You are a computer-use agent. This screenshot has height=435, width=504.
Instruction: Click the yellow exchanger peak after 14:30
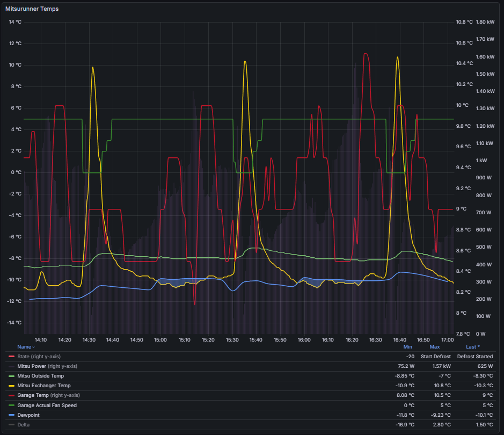(x=93, y=68)
